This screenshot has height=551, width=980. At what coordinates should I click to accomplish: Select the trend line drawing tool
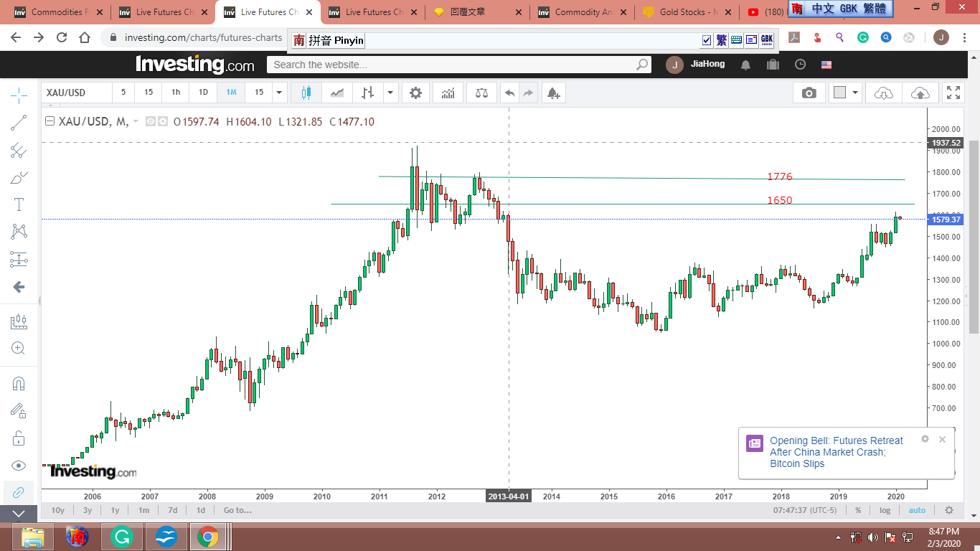(19, 123)
